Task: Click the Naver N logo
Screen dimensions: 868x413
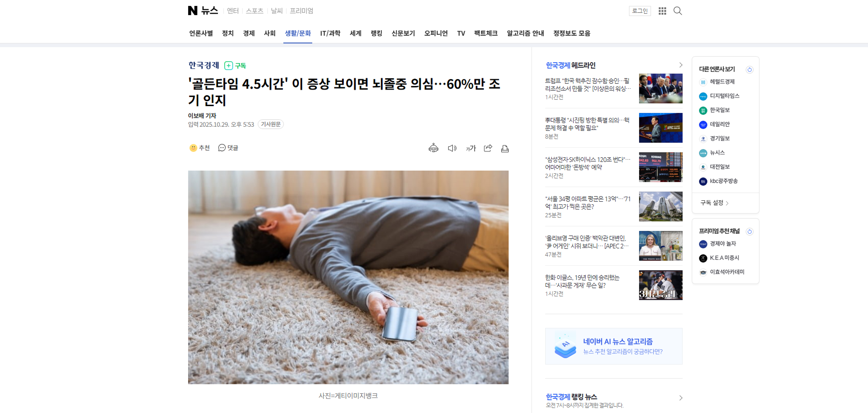Action: pyautogui.click(x=192, y=11)
